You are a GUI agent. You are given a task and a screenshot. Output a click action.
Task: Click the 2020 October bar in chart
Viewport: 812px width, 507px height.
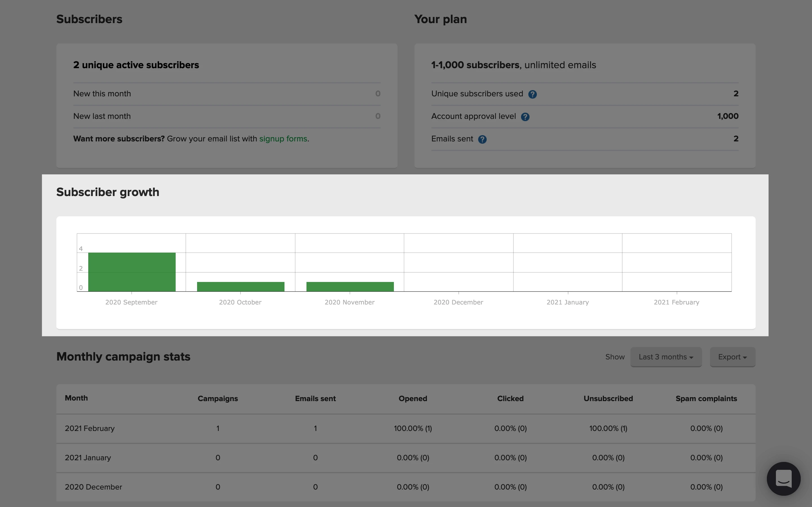(240, 286)
